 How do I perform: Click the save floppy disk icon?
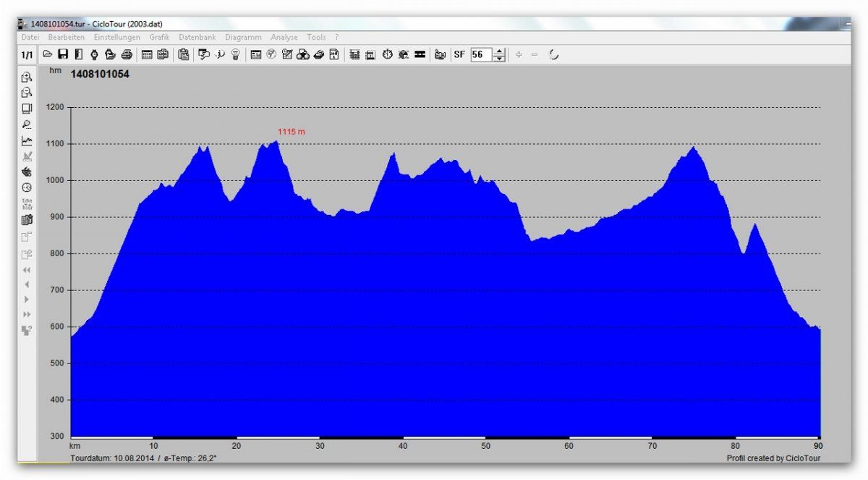pos(63,54)
